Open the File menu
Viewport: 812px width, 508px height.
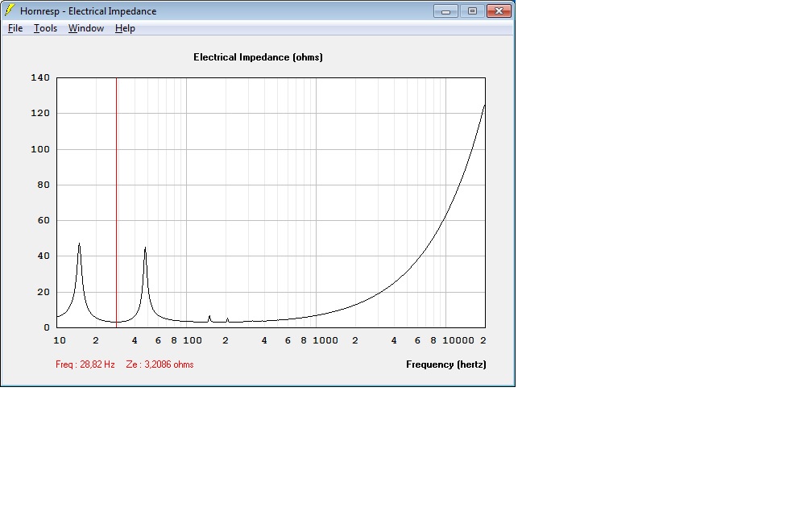point(15,28)
